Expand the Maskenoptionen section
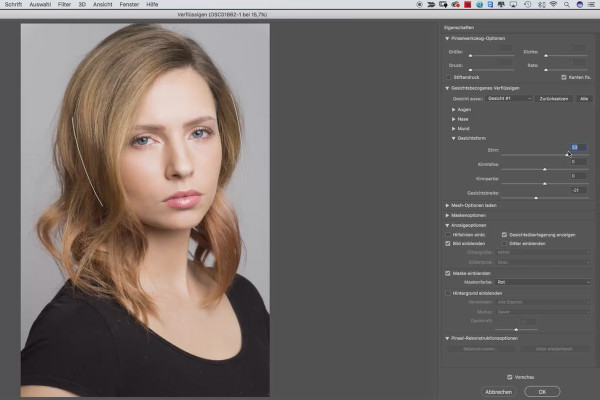 pyautogui.click(x=447, y=216)
